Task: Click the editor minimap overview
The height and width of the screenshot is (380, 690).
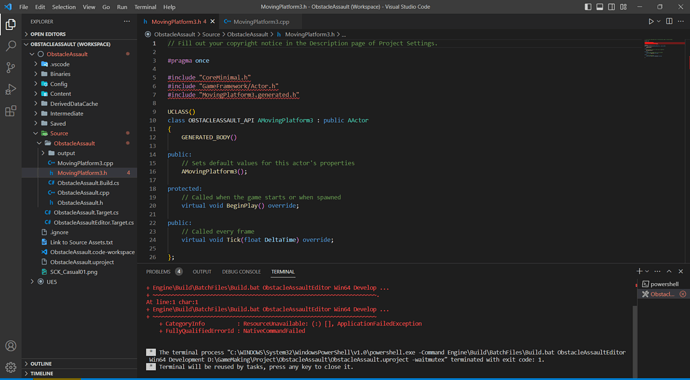Action: tap(664, 48)
